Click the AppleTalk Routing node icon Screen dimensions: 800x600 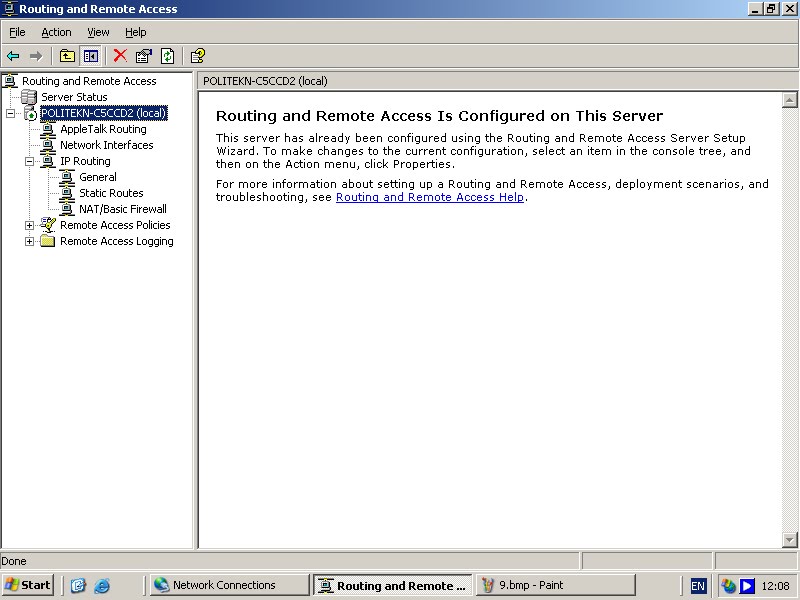(x=47, y=129)
